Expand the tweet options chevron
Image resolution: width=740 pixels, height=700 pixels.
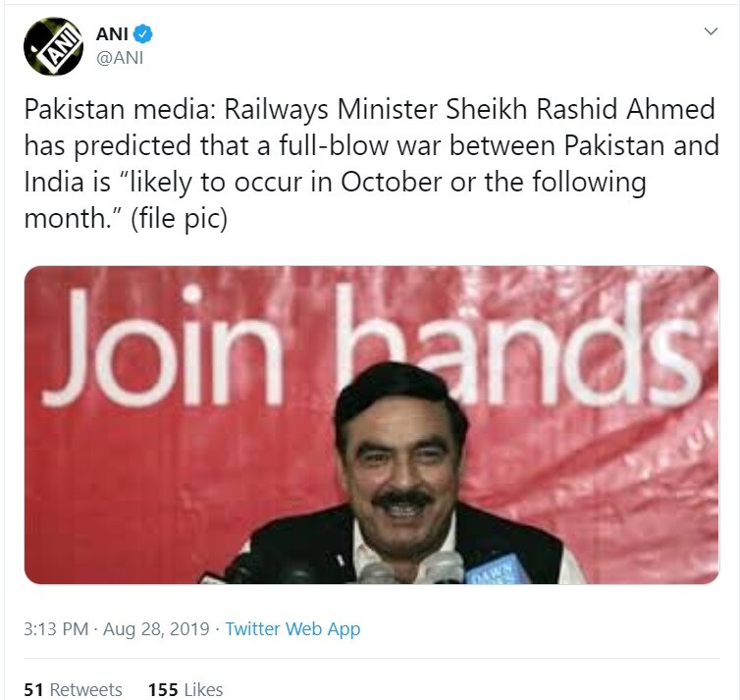tap(711, 31)
